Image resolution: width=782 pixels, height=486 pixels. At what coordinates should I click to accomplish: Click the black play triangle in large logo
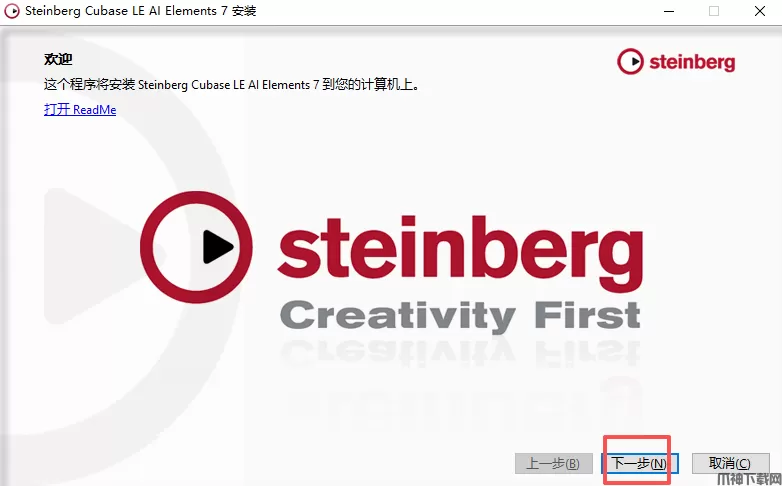[x=217, y=246]
